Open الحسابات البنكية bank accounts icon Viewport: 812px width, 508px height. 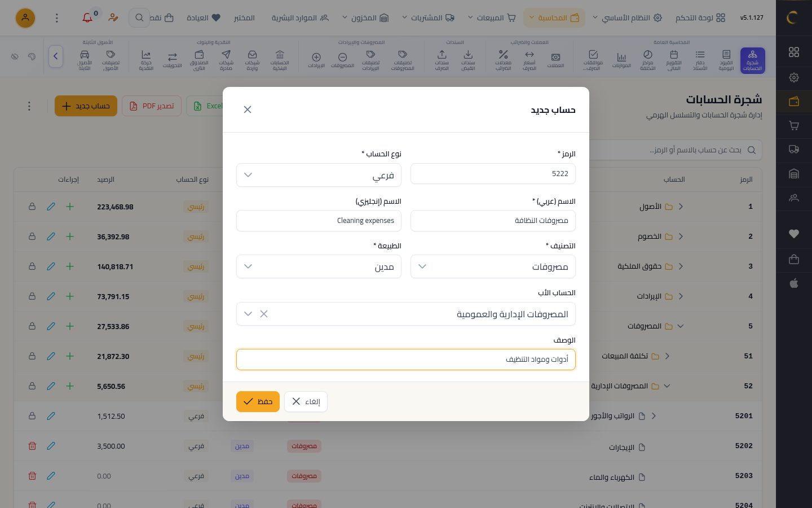point(280,60)
